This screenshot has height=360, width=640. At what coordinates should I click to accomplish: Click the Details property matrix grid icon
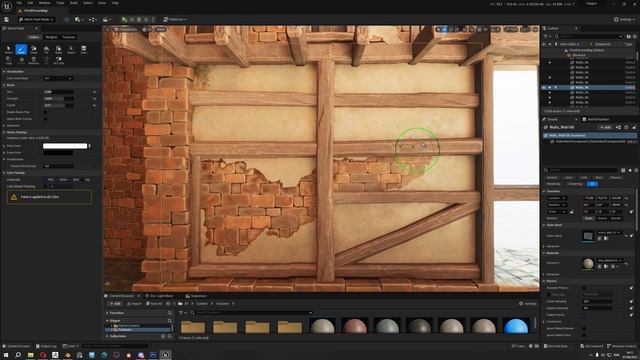click(x=623, y=170)
